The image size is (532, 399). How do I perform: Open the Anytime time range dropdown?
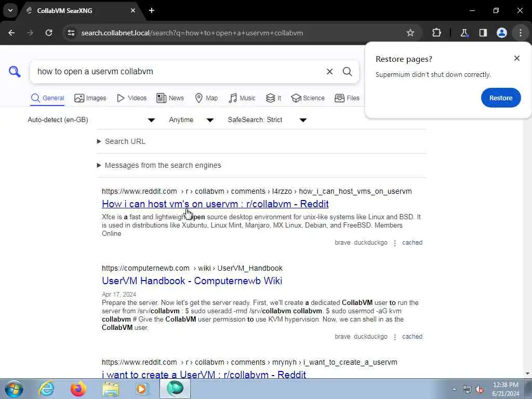191,120
